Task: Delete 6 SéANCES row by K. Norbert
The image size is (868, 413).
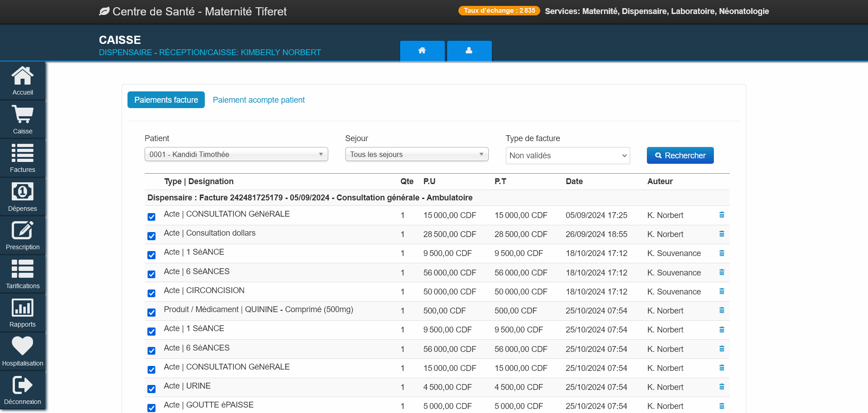Action: (722, 349)
